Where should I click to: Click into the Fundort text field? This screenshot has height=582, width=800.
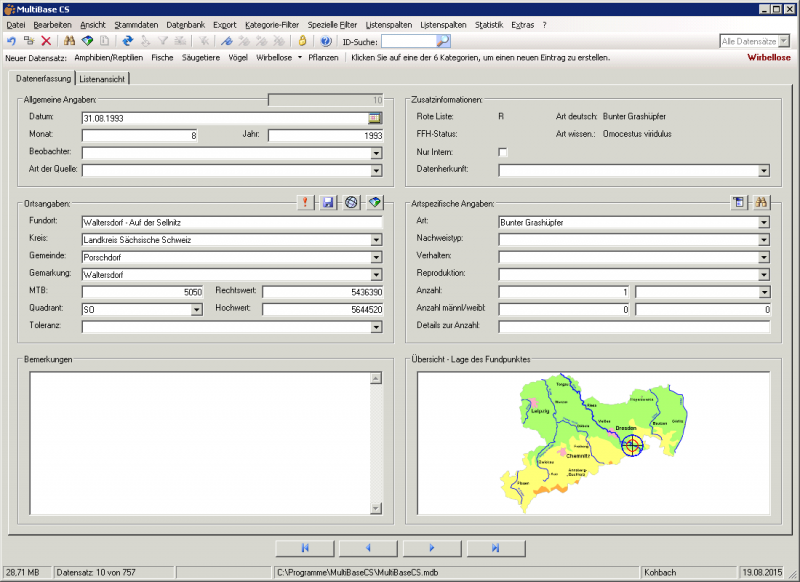pyautogui.click(x=230, y=221)
